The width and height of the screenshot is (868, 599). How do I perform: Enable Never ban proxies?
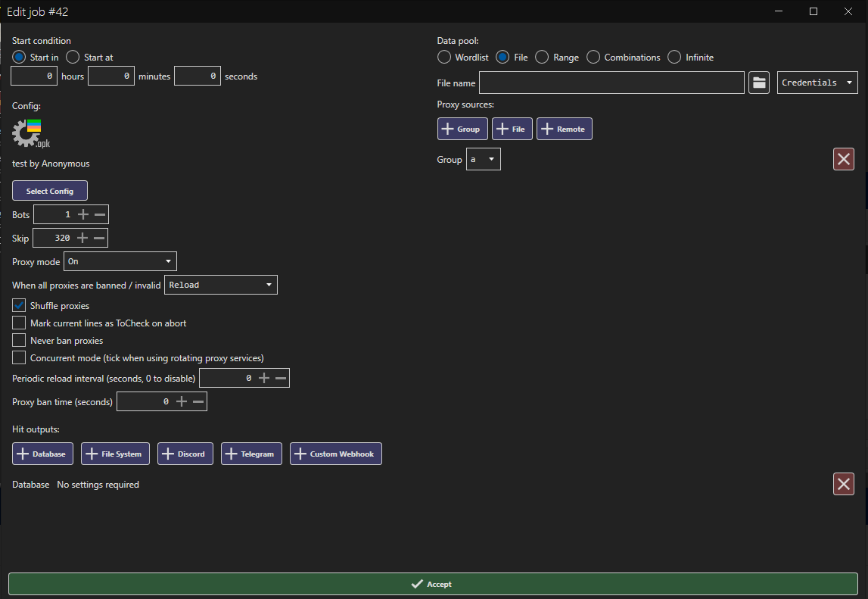pos(19,340)
